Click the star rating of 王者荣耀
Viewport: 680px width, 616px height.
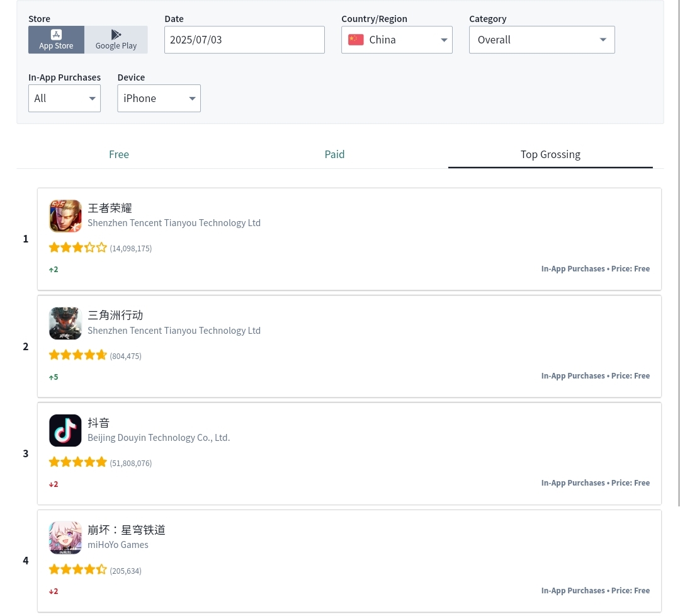(77, 248)
